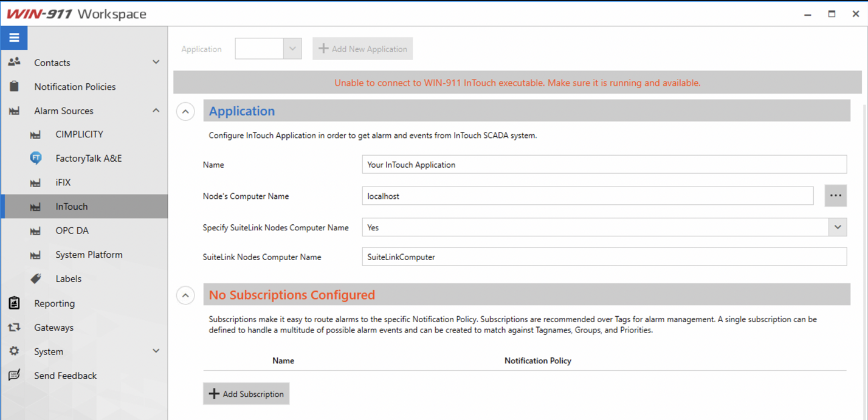868x420 pixels.
Task: Close the WIN-911 Workspace window
Action: click(x=855, y=14)
